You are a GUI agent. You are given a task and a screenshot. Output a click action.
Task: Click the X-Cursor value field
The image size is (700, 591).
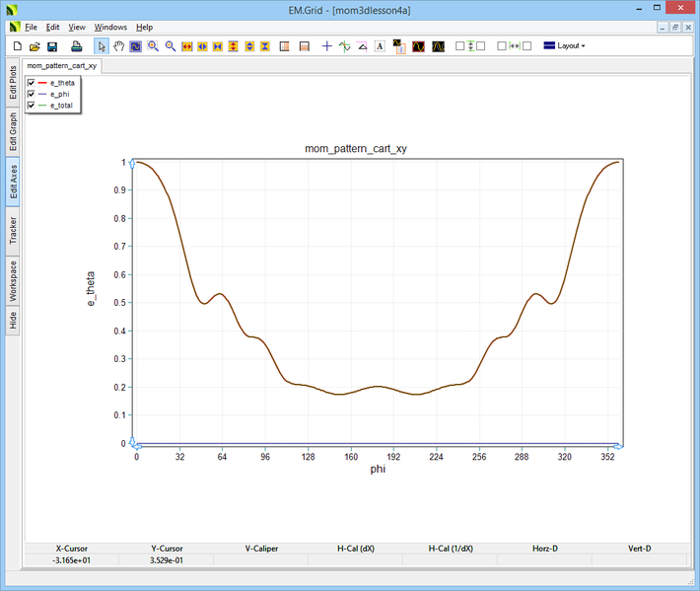(72, 560)
